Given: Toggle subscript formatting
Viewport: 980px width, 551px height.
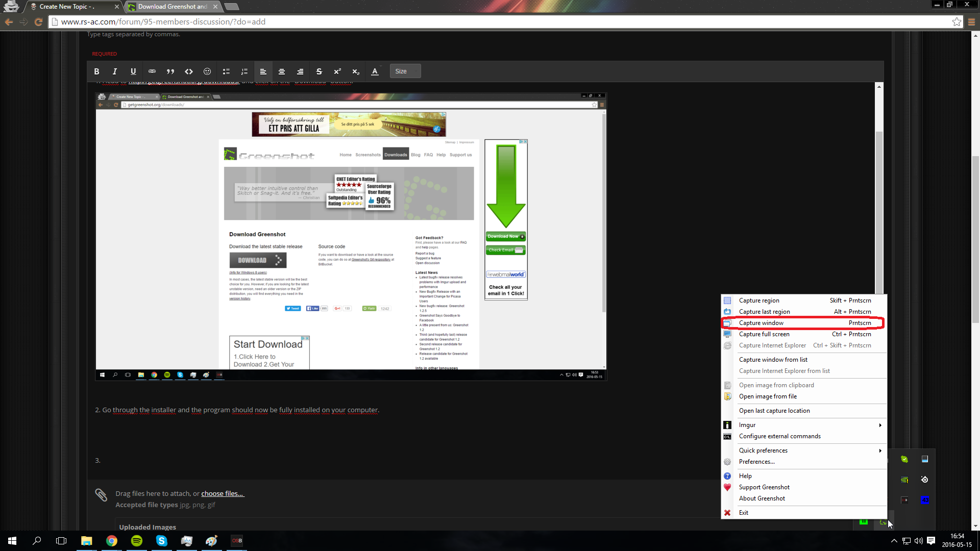Looking at the screenshot, I should tap(356, 71).
